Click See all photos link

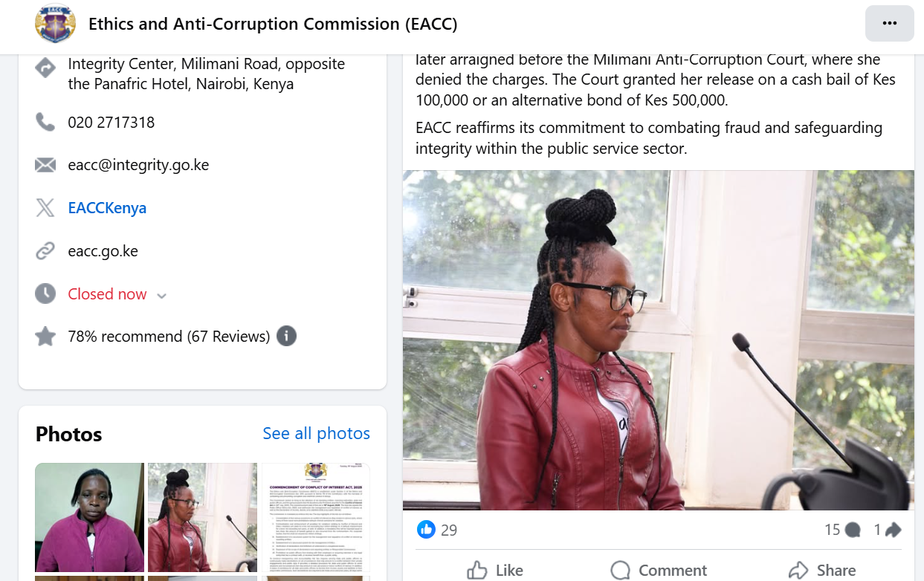coord(316,433)
